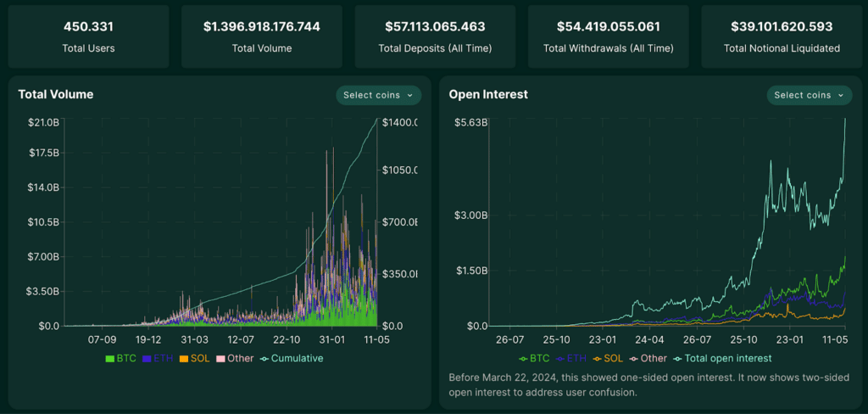Click the Total Deposits value $57.113.065.463
Screen dimensions: 868x414
435,26
